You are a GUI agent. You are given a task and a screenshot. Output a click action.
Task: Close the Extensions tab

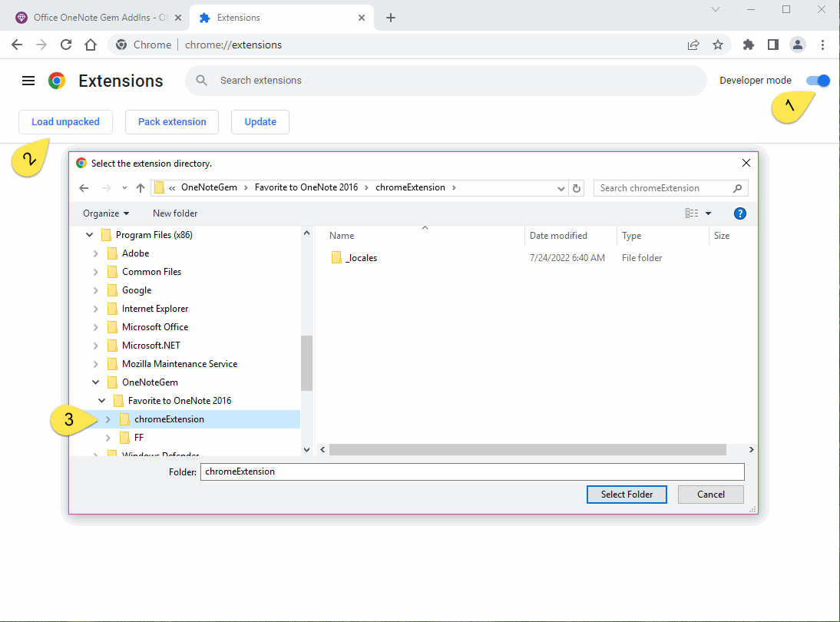click(362, 18)
